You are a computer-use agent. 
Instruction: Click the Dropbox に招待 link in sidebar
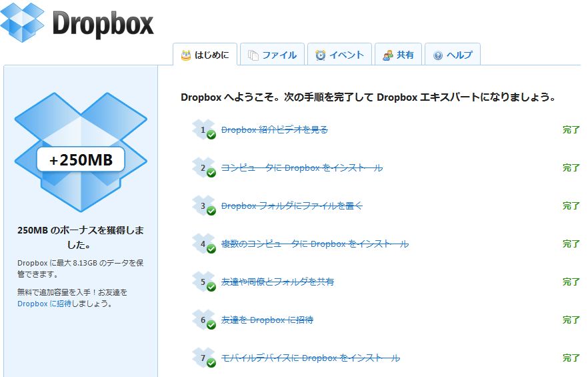point(44,304)
